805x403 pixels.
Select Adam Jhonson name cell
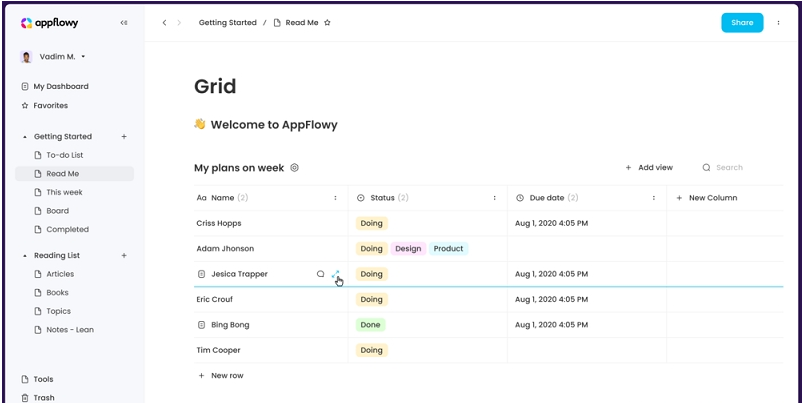271,248
